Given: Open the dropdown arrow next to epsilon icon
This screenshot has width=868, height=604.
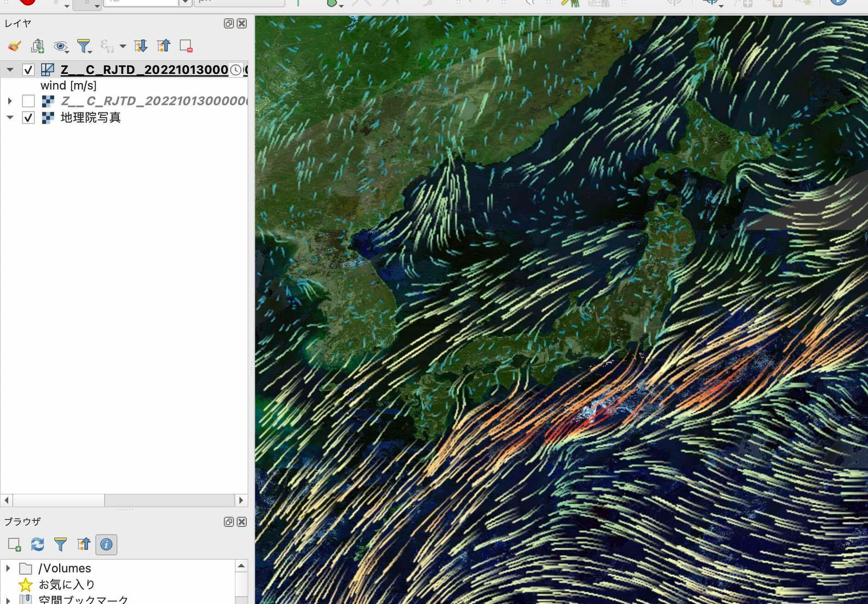Looking at the screenshot, I should (x=123, y=46).
